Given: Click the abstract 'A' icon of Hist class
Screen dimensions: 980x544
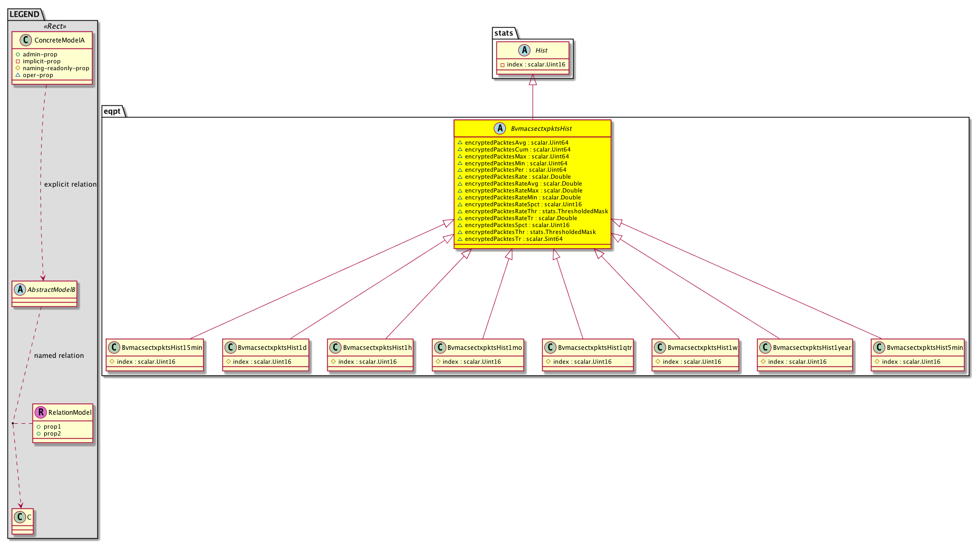Looking at the screenshot, I should (524, 50).
